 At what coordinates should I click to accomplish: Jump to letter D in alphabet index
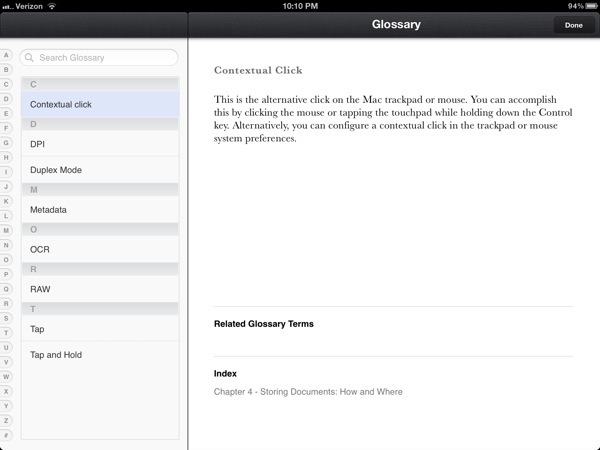coord(6,99)
